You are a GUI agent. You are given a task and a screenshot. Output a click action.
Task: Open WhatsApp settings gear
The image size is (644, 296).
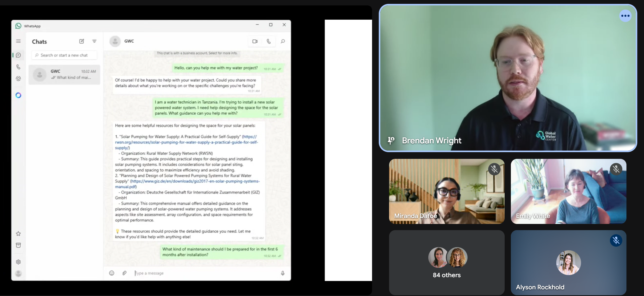click(18, 262)
